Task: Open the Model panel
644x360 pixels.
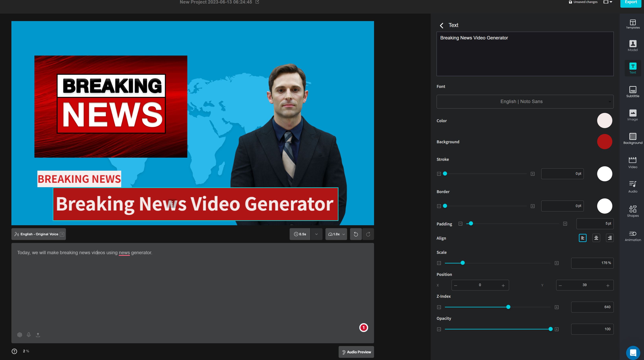Action: click(x=633, y=46)
